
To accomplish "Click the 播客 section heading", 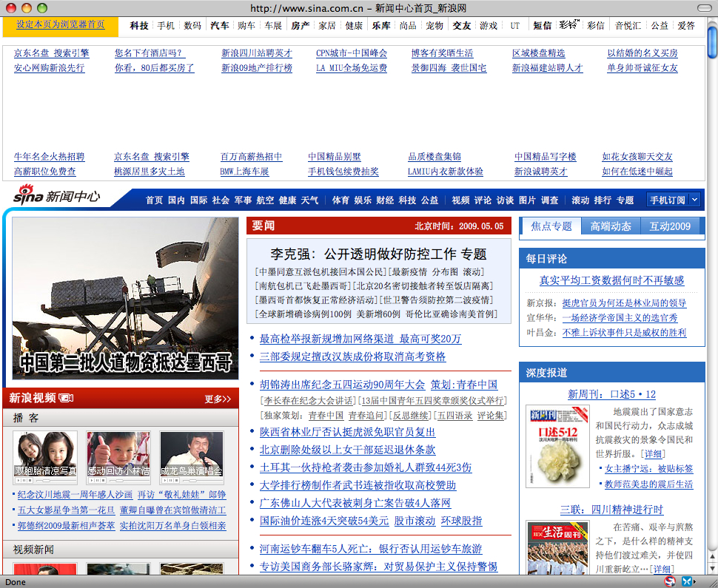I will [26, 417].
